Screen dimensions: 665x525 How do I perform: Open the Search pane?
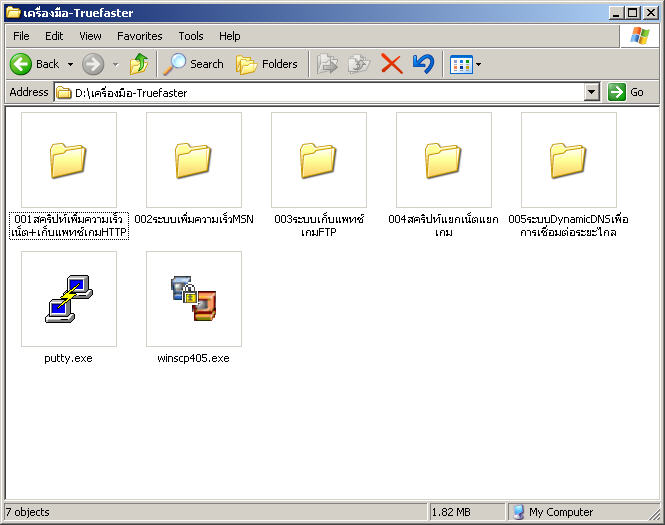click(194, 64)
